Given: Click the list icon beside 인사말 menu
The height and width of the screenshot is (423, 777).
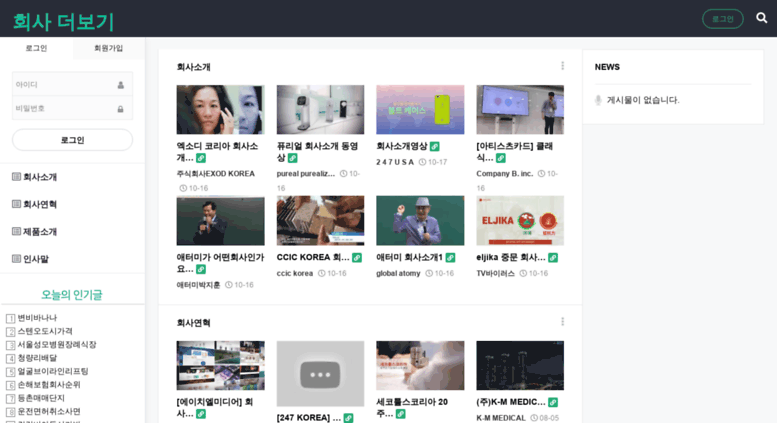Looking at the screenshot, I should point(16,259).
